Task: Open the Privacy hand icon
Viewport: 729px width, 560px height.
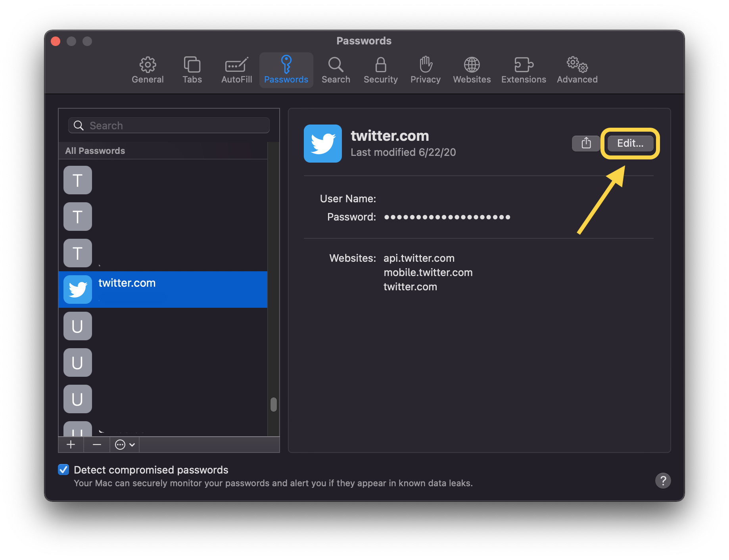Action: click(x=426, y=70)
